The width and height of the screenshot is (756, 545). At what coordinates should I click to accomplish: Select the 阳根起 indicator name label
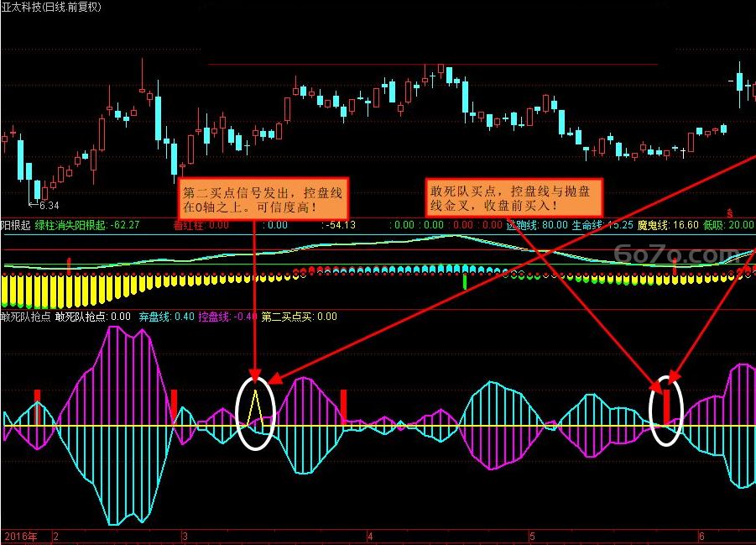point(16,225)
